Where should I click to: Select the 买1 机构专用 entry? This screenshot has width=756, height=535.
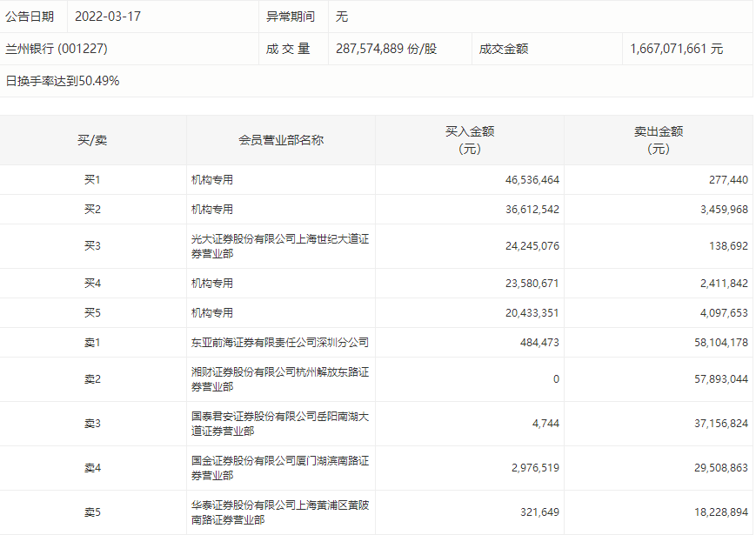click(x=212, y=180)
